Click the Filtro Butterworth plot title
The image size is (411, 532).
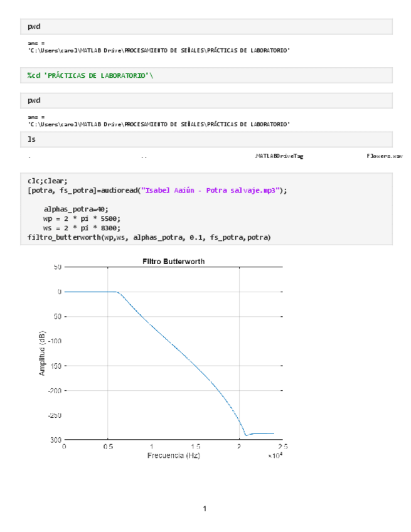pyautogui.click(x=173, y=261)
